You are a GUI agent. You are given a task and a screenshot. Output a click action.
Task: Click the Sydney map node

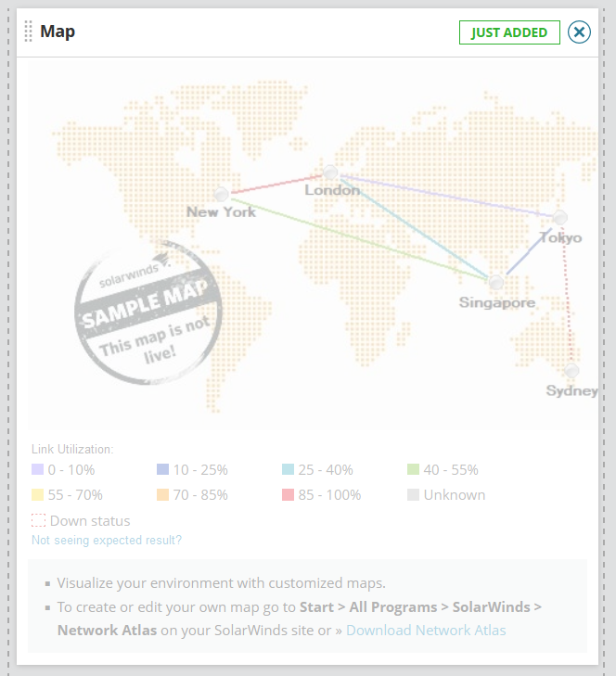(x=571, y=370)
